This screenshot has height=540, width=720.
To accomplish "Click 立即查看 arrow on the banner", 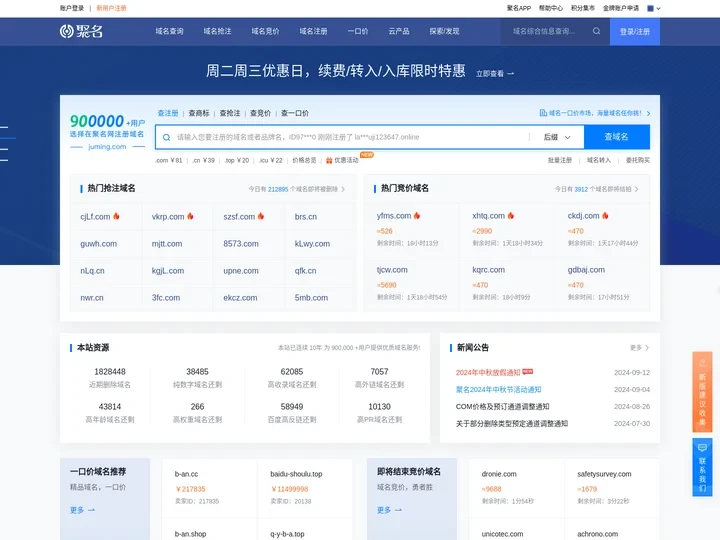I will [x=495, y=73].
